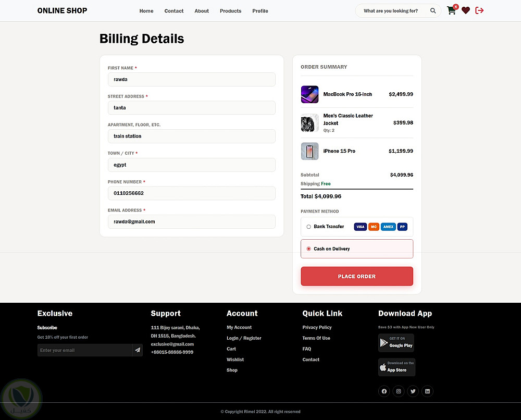Click the Leather Jacket product thumbnail
Image resolution: width=521 pixels, height=420 pixels.
[x=309, y=123]
